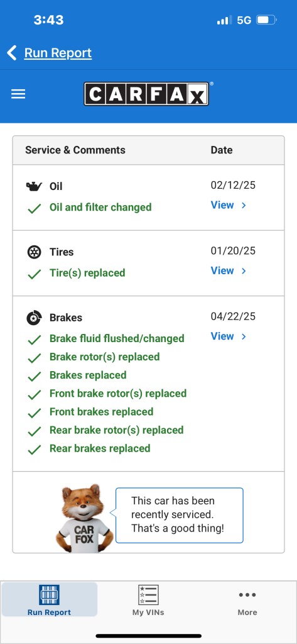The height and width of the screenshot is (644, 297).
Task: Tap checkmark beside Brake fluid flushed/changed
Action: click(34, 340)
